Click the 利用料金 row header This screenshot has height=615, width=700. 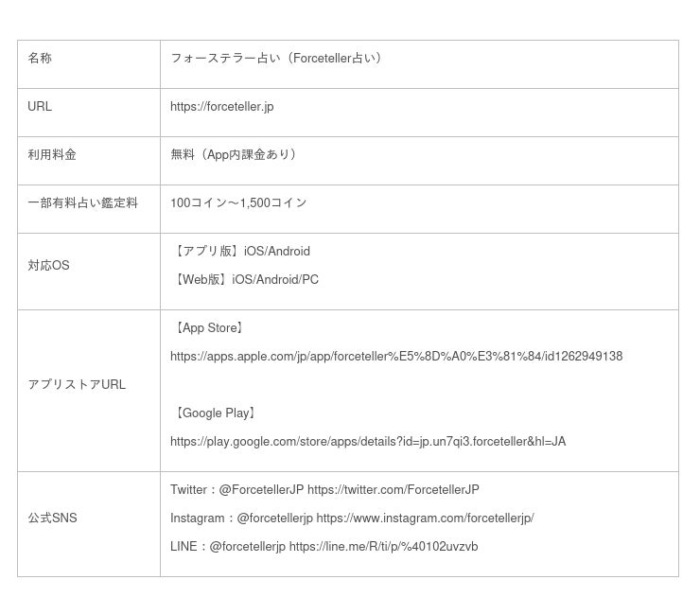tap(52, 155)
